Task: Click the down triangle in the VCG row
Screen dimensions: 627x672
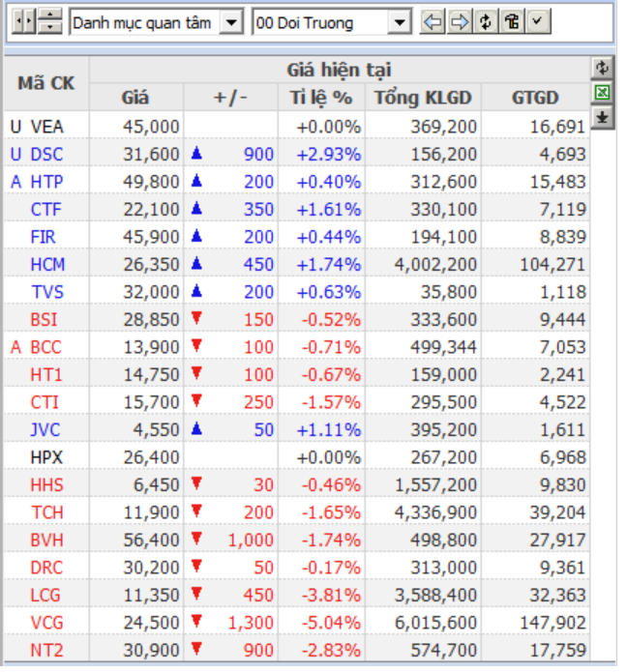Action: tap(196, 621)
